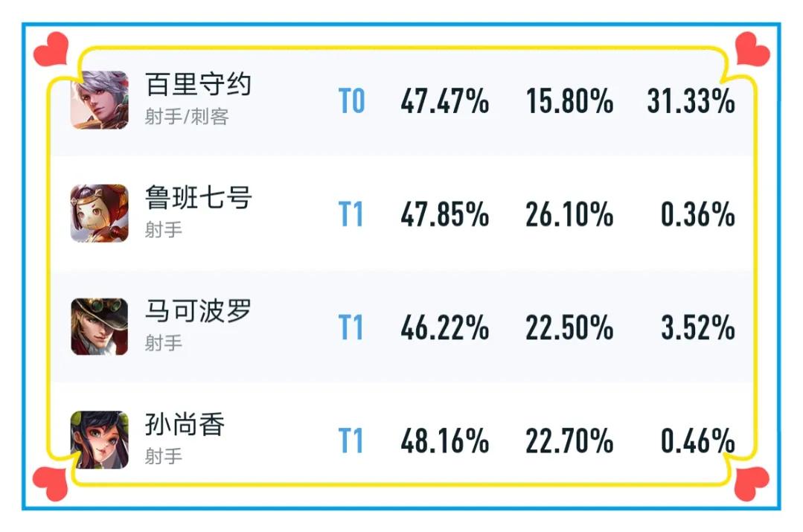This screenshot has height=532, width=803.
Task: Select the 鲁班七号 hero name
Action: [198, 198]
